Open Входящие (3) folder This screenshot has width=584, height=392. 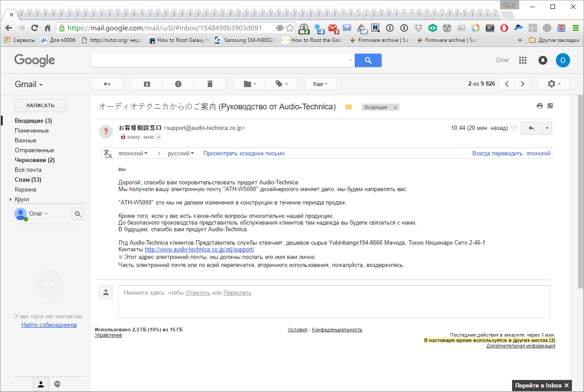coord(34,121)
